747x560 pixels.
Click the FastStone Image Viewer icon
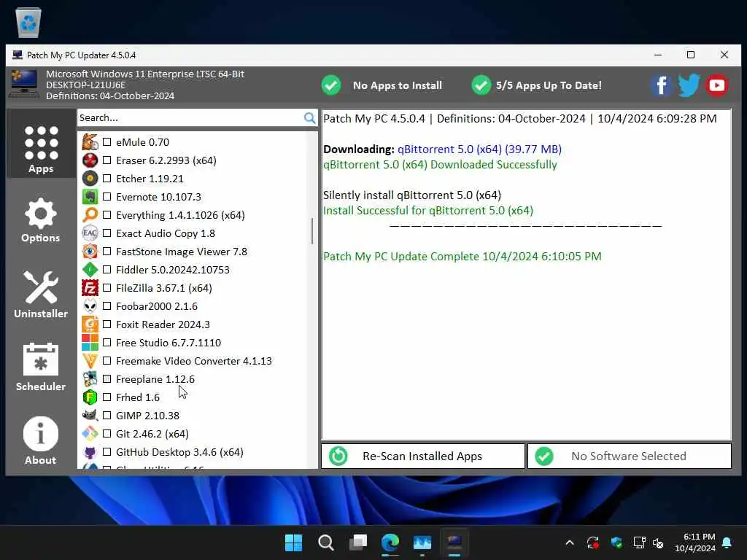pos(90,252)
